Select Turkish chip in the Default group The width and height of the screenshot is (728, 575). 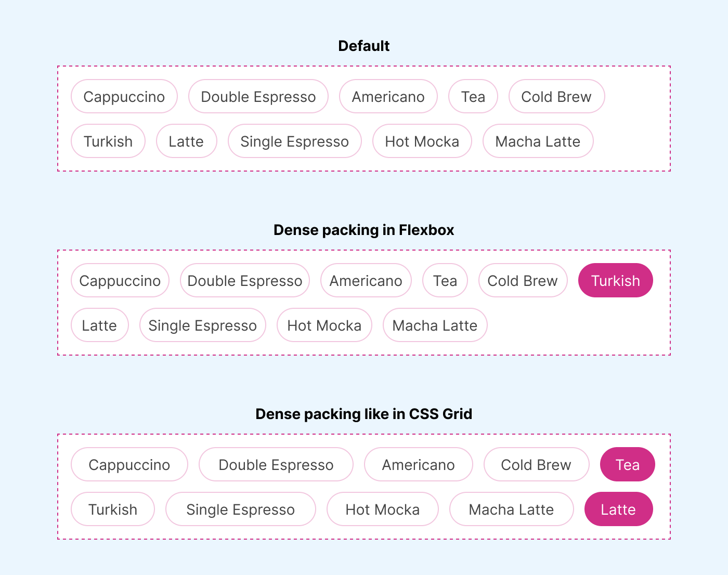click(x=108, y=141)
